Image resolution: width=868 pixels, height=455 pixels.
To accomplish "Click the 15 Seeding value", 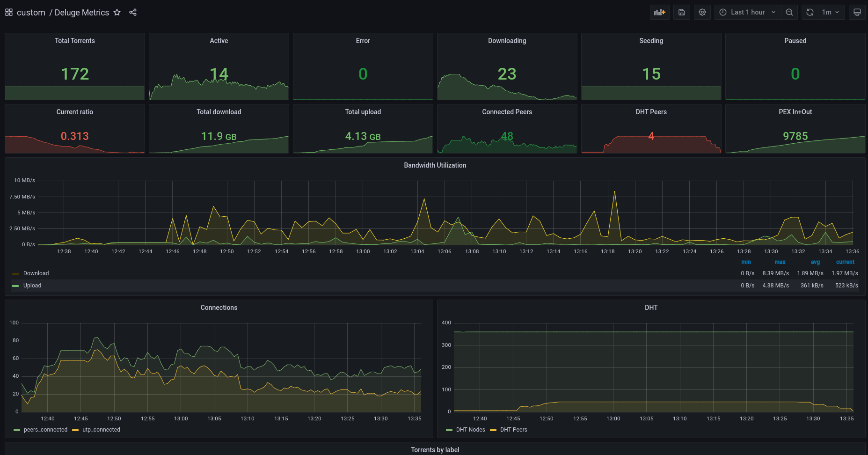I will coord(651,74).
